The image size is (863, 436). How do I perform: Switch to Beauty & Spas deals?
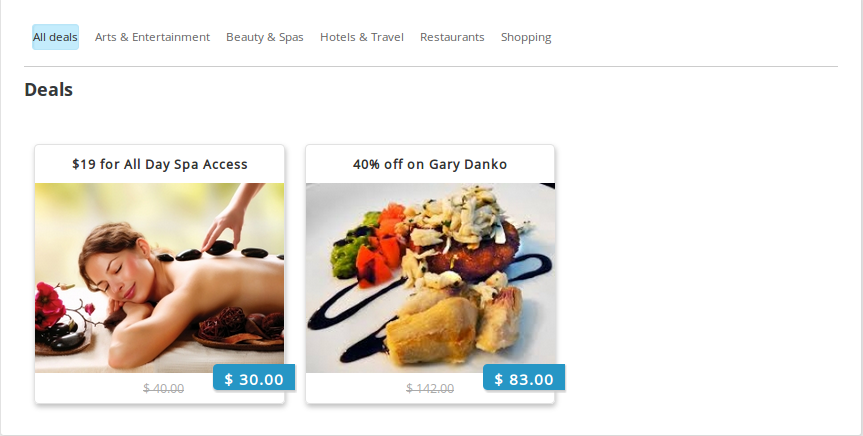pyautogui.click(x=265, y=37)
